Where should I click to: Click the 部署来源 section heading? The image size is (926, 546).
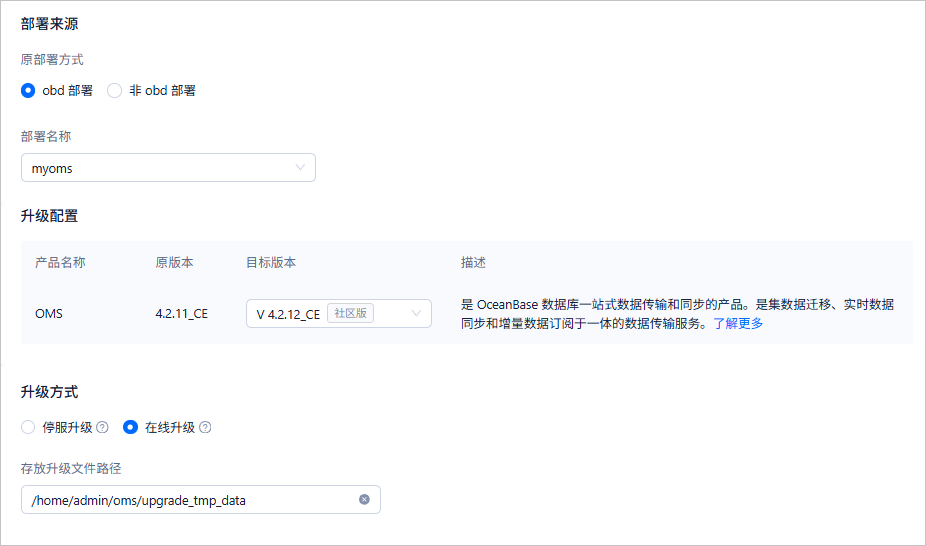[50, 24]
